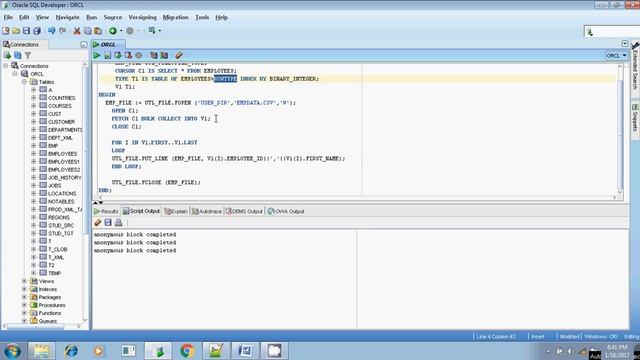This screenshot has width=640, height=360.
Task: Switch to the Autotrace tab
Action: (x=207, y=211)
